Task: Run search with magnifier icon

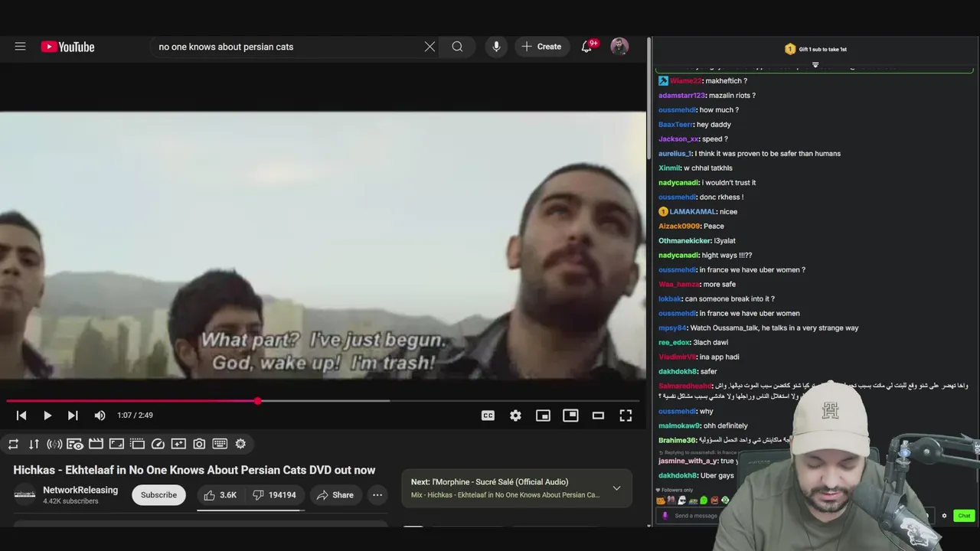Action: point(457,47)
